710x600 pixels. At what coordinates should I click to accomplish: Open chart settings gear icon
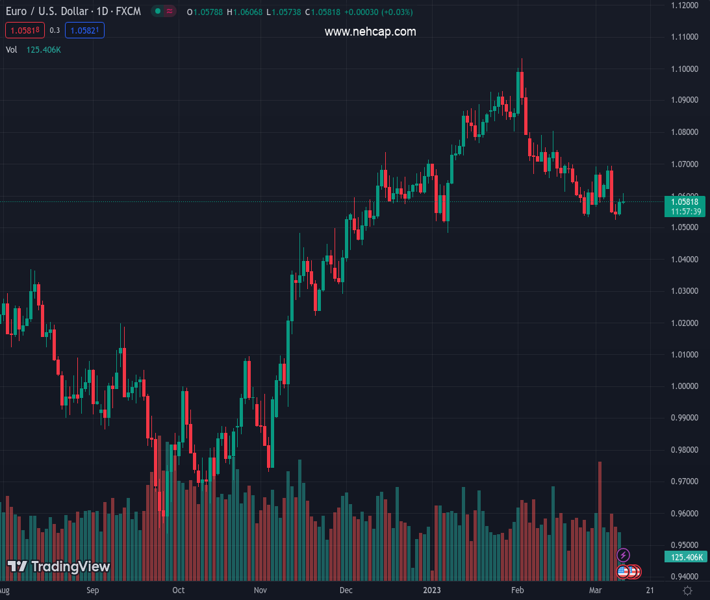pyautogui.click(x=687, y=591)
